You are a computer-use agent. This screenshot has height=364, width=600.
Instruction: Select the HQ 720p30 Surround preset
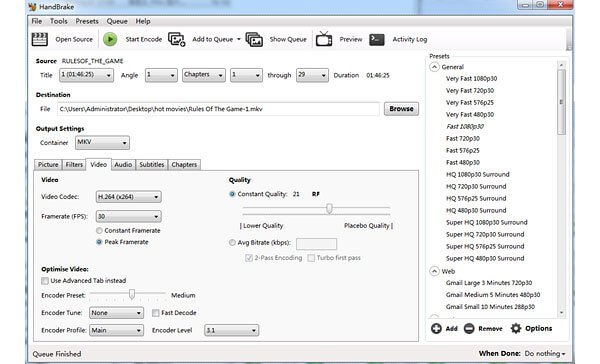(x=476, y=186)
